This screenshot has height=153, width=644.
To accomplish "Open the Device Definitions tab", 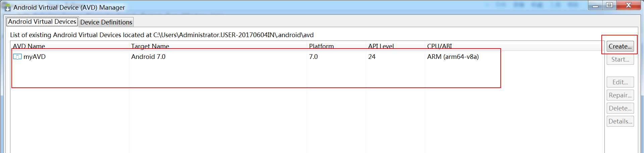I will (x=106, y=22).
